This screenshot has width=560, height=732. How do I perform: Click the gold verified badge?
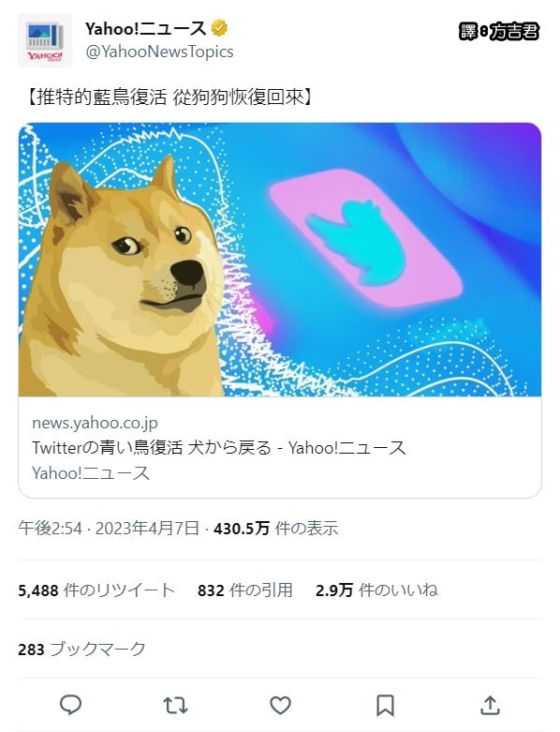[219, 28]
